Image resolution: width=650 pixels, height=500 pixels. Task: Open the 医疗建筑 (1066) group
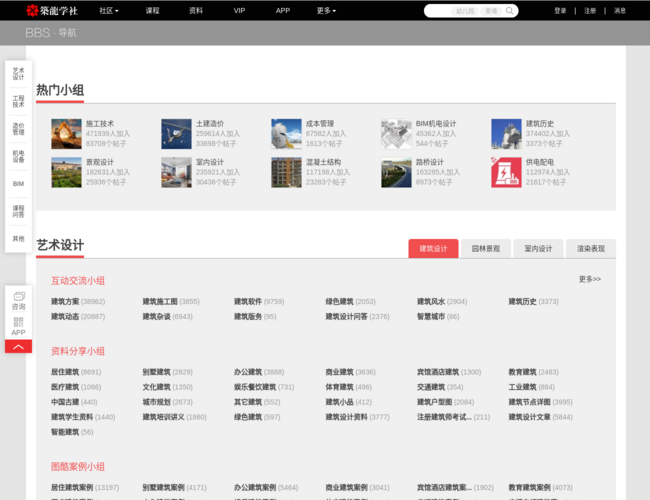[x=76, y=387]
